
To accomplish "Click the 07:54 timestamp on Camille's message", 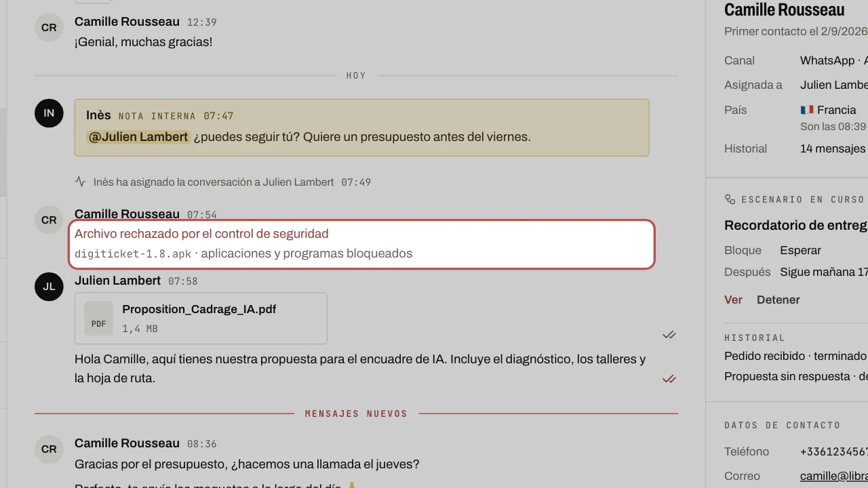I will pyautogui.click(x=202, y=215).
